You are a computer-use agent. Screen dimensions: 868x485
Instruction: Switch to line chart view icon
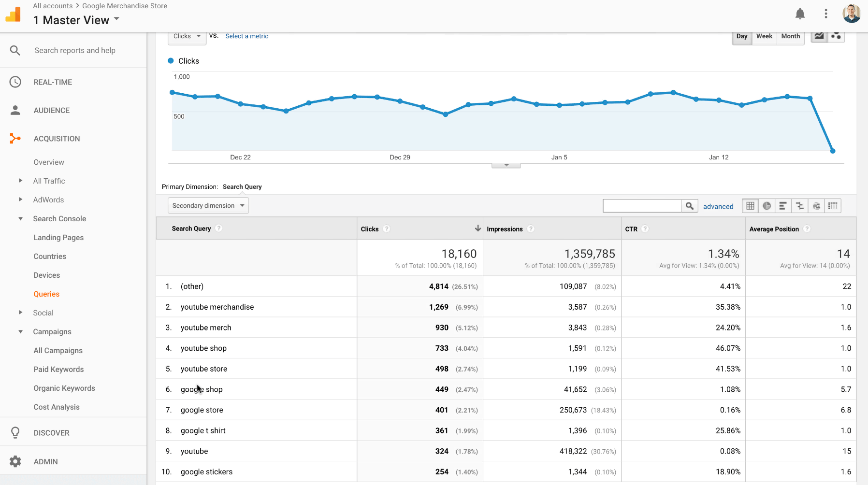pyautogui.click(x=819, y=36)
